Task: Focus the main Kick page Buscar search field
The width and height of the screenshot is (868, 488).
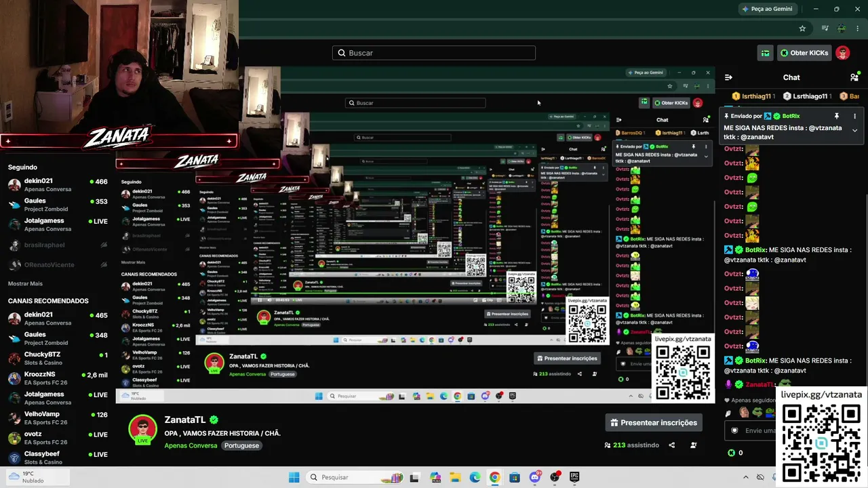Action: tap(434, 53)
